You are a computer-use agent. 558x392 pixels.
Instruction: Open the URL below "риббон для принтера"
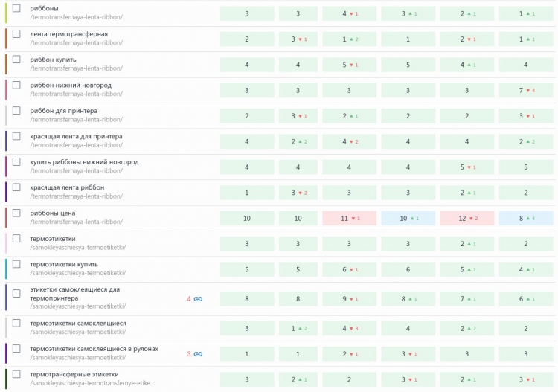point(76,120)
